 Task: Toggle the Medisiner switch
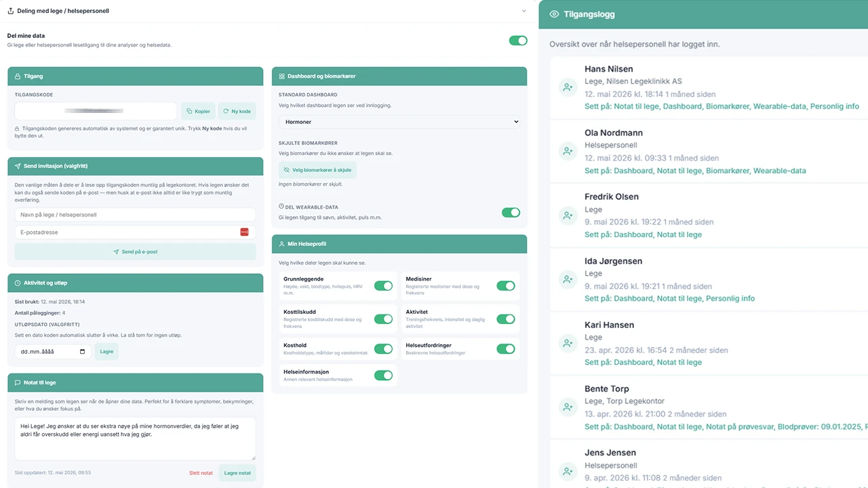(x=506, y=286)
